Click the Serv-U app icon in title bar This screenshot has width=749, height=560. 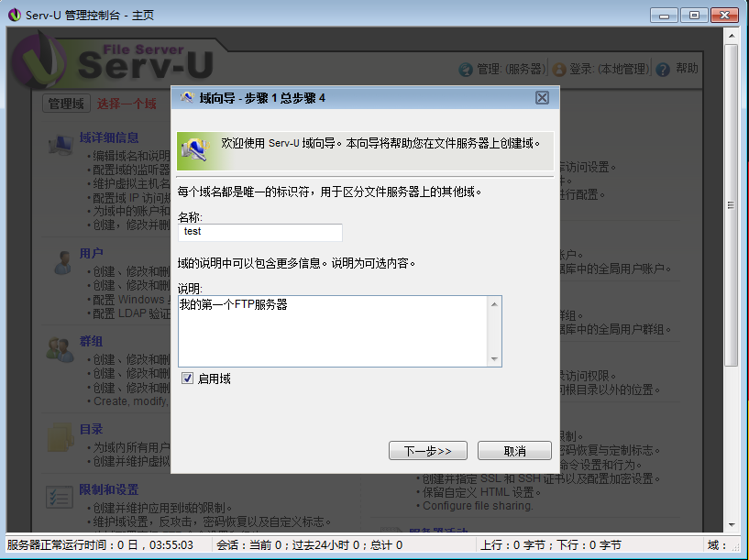(15, 15)
